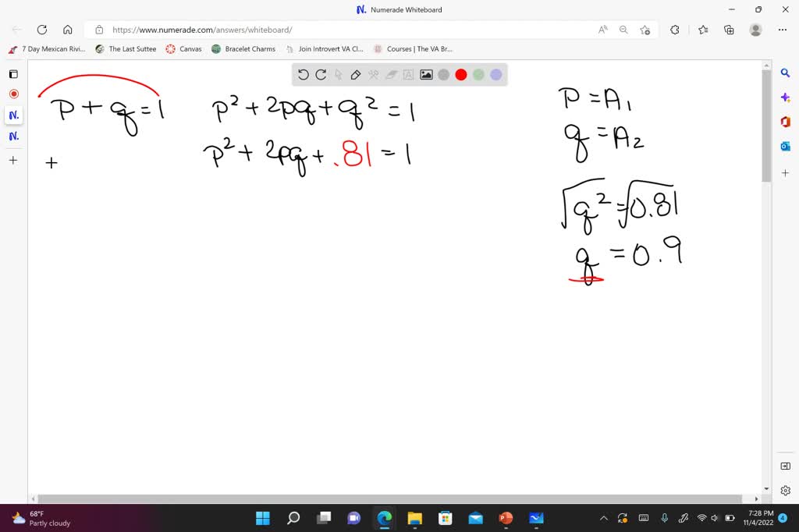The width and height of the screenshot is (799, 532).
Task: Toggle the screen recording red dot in sidebar
Action: click(x=13, y=93)
